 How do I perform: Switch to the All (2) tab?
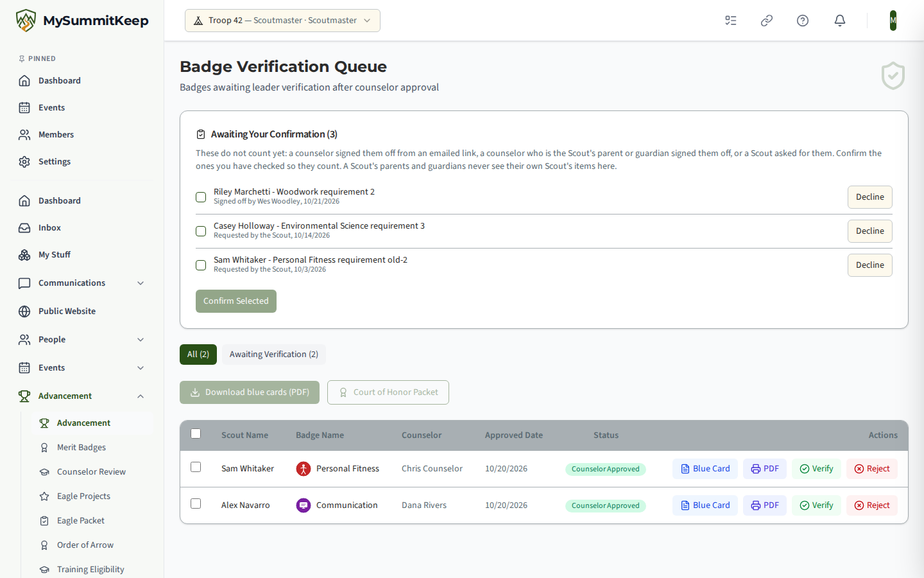198,355
